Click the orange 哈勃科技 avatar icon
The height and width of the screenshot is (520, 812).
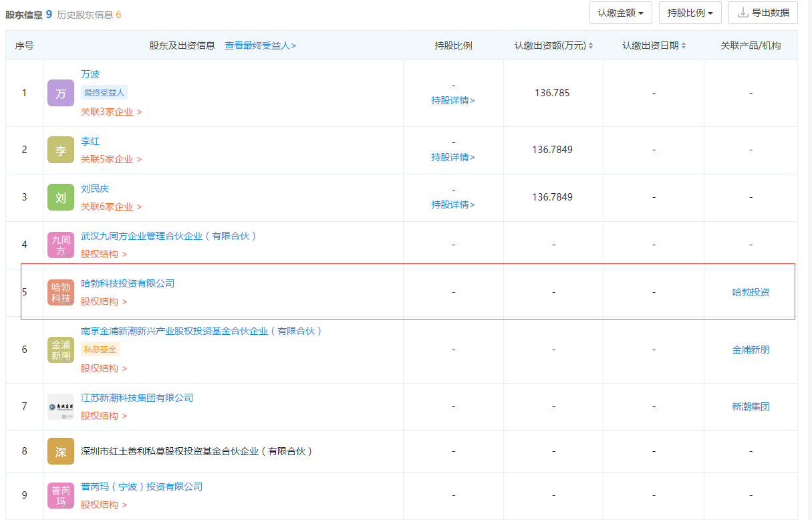click(x=61, y=293)
